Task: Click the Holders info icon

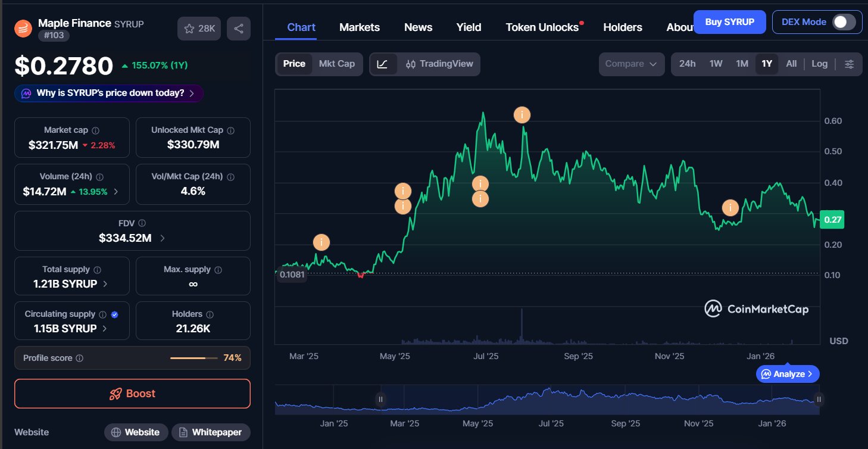Action: (x=210, y=314)
